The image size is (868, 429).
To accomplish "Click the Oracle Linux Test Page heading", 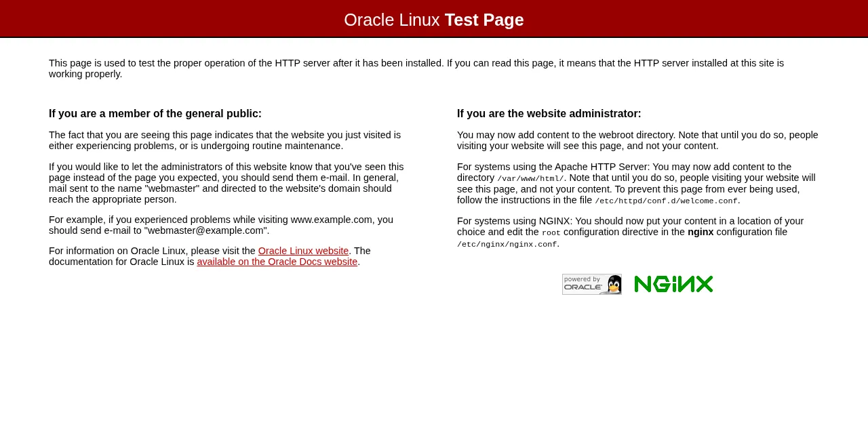I will click(x=434, y=20).
